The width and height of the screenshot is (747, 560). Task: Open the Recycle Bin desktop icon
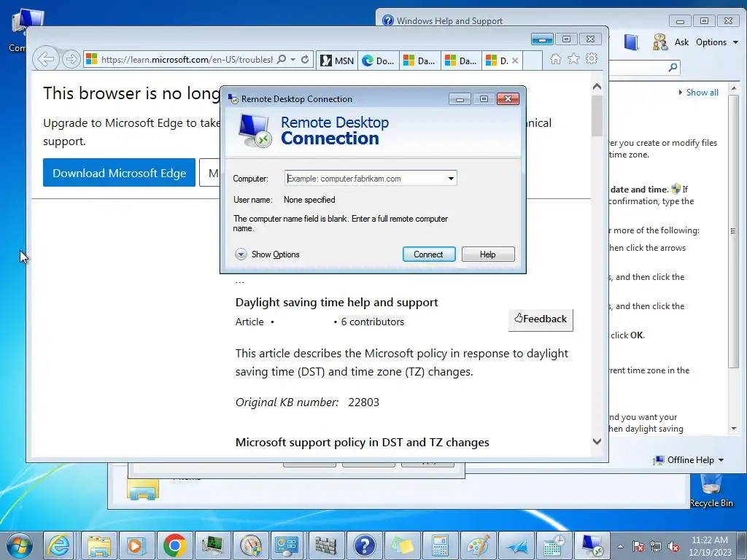pyautogui.click(x=711, y=491)
